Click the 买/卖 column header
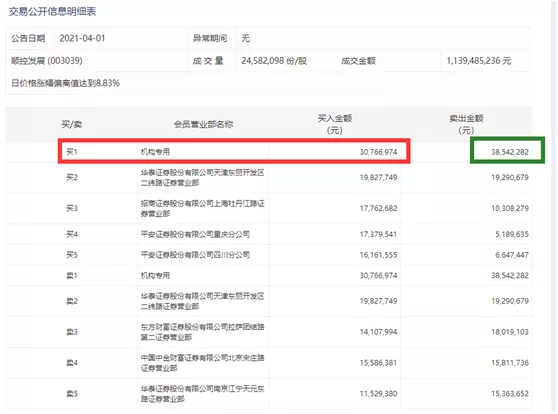The height and width of the screenshot is (414, 558). tap(72, 124)
